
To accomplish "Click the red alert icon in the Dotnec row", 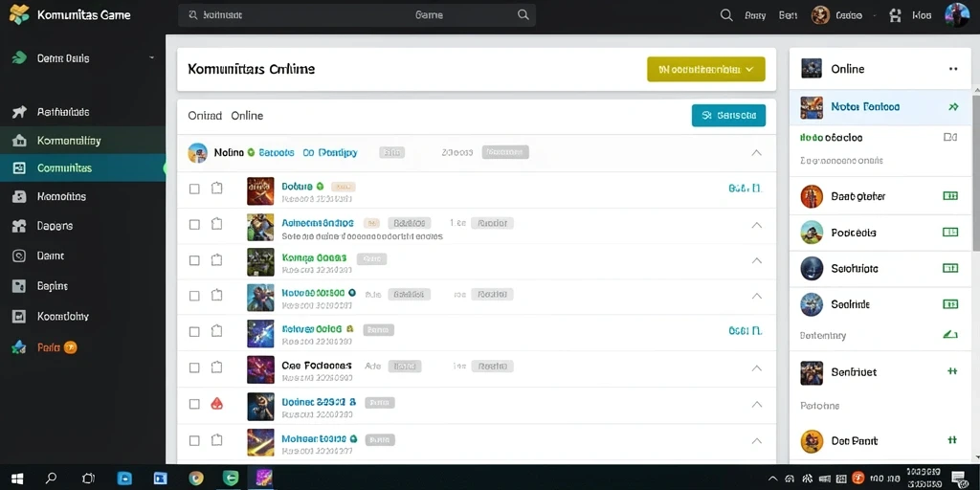I will coord(217,404).
